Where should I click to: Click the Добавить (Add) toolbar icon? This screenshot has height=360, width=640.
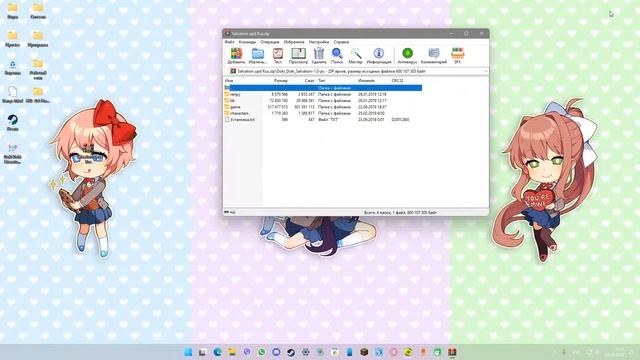pyautogui.click(x=236, y=56)
